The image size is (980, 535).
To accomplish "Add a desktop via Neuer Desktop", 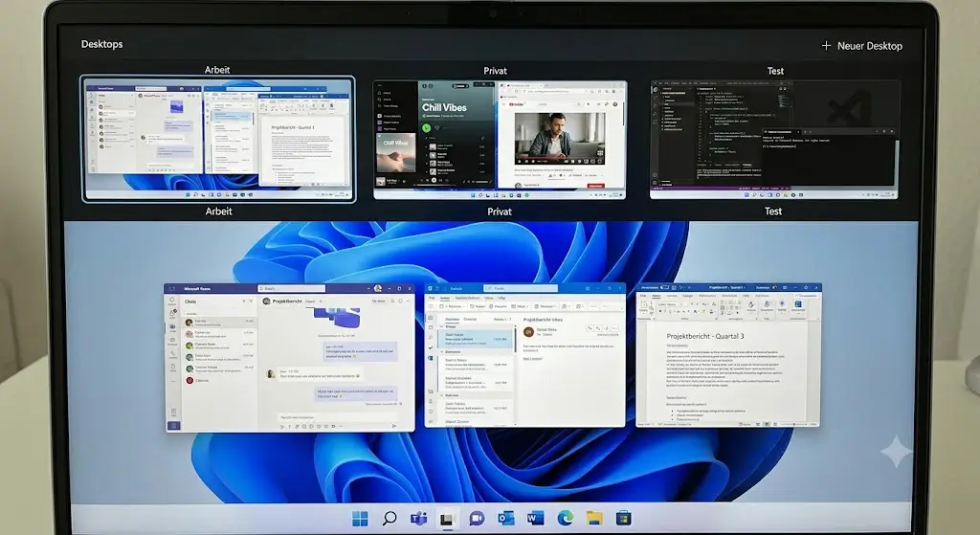I will [x=862, y=46].
